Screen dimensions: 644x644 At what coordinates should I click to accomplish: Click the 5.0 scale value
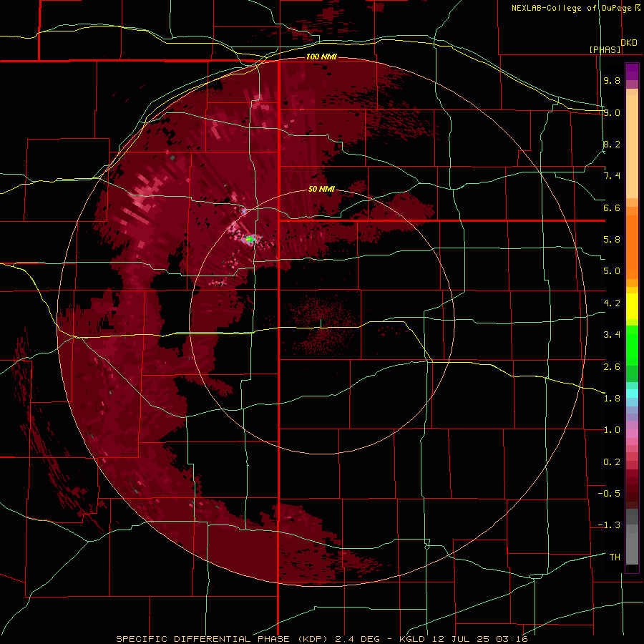(x=612, y=271)
